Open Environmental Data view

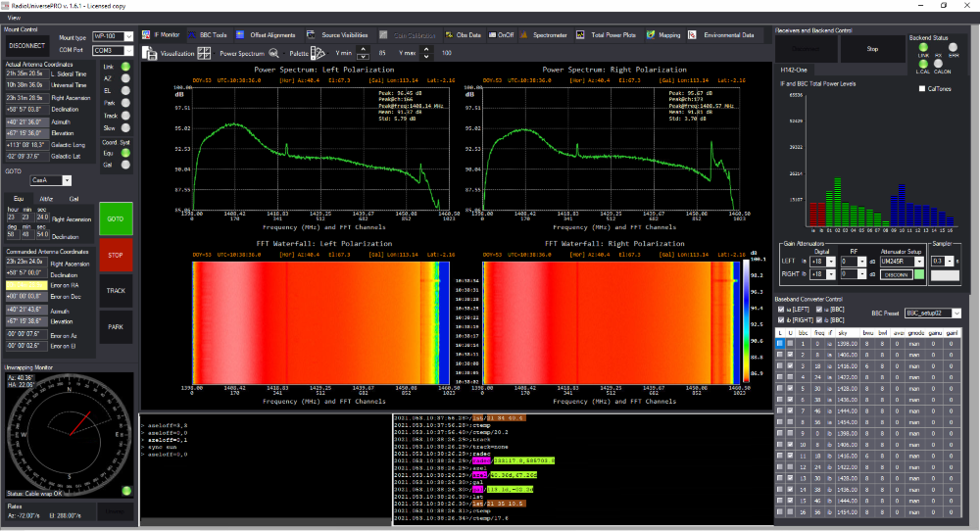(x=727, y=34)
